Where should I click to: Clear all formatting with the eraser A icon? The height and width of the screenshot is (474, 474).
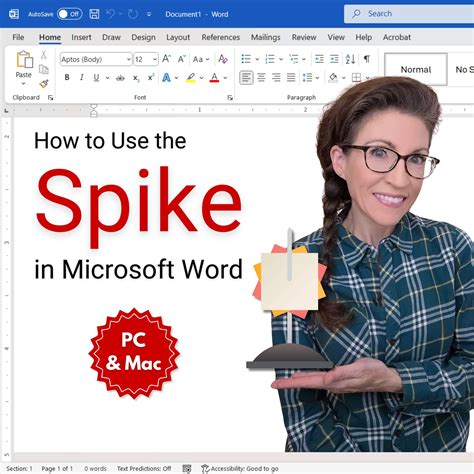223,59
